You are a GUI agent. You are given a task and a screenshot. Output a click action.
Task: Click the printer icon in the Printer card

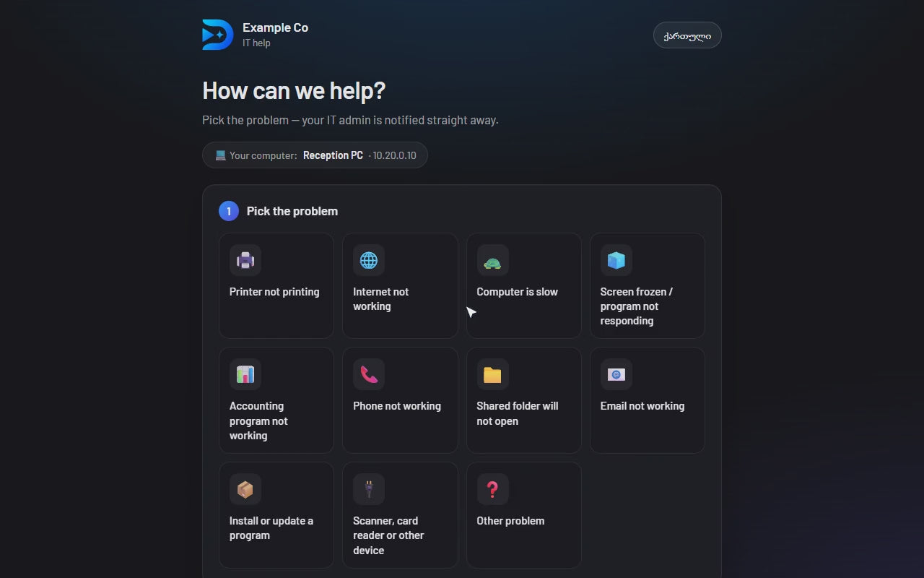pos(245,260)
